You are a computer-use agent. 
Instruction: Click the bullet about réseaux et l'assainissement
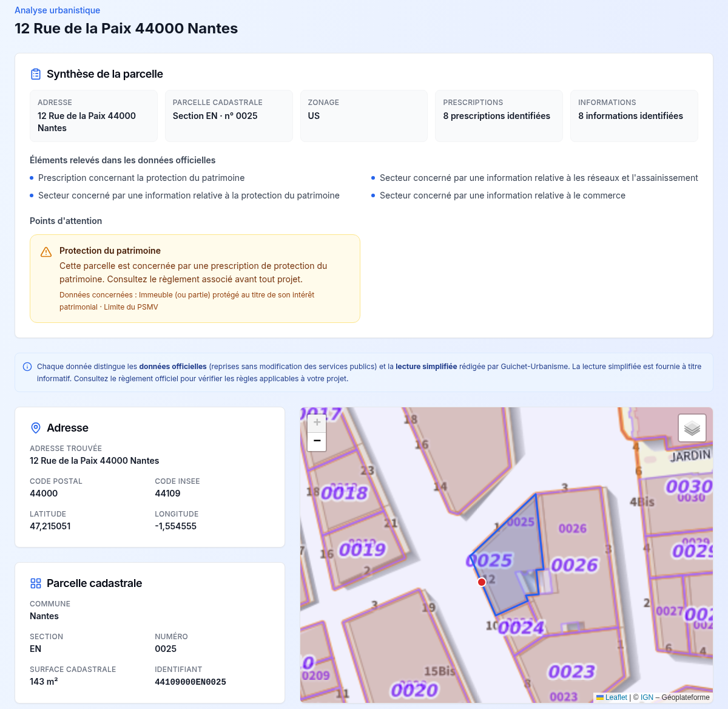coord(539,178)
